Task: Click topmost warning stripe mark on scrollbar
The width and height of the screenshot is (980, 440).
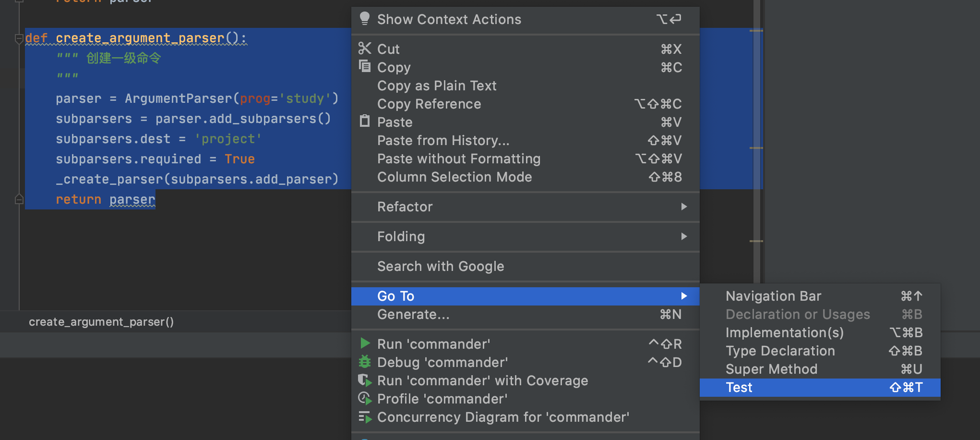Action: tap(756, 31)
